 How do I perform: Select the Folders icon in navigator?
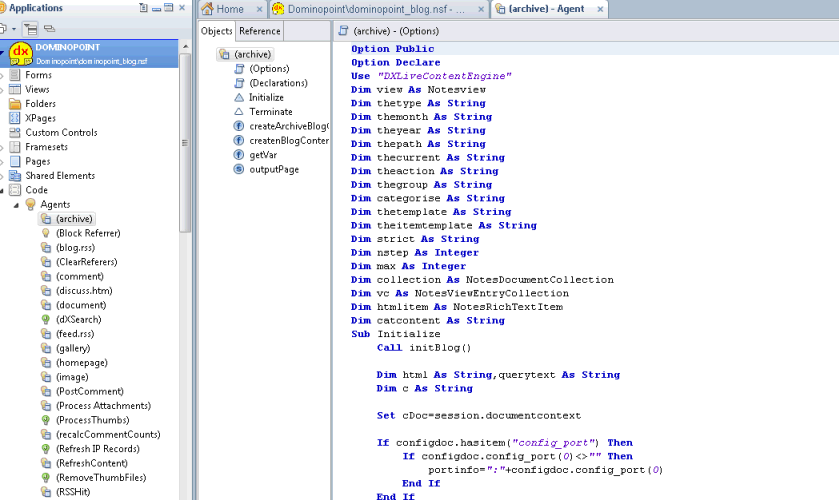pyautogui.click(x=15, y=104)
